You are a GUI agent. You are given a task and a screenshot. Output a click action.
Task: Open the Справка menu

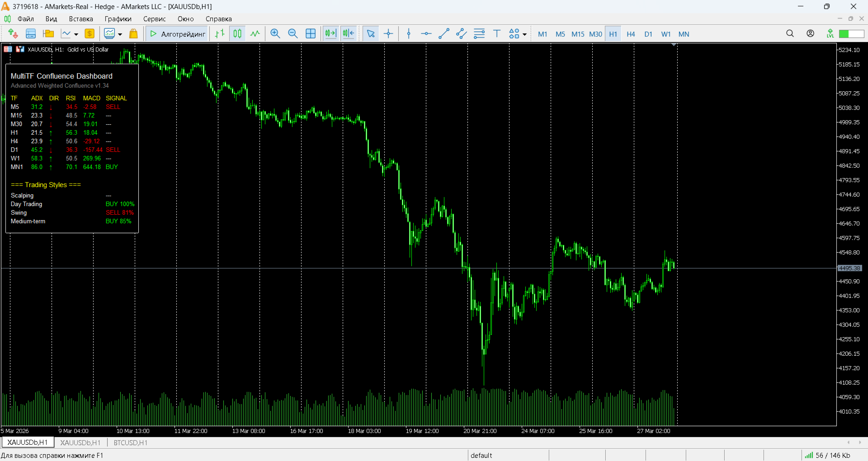[x=219, y=19]
